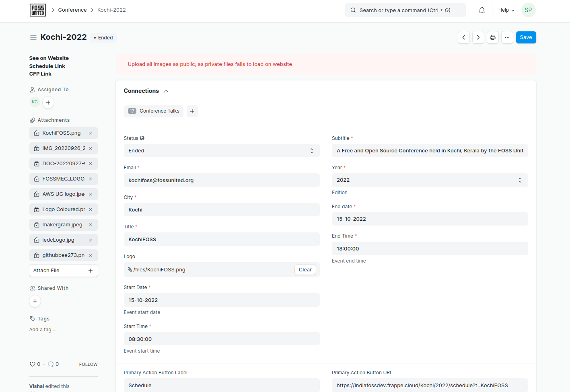Go to previous document arrow

coord(464,37)
